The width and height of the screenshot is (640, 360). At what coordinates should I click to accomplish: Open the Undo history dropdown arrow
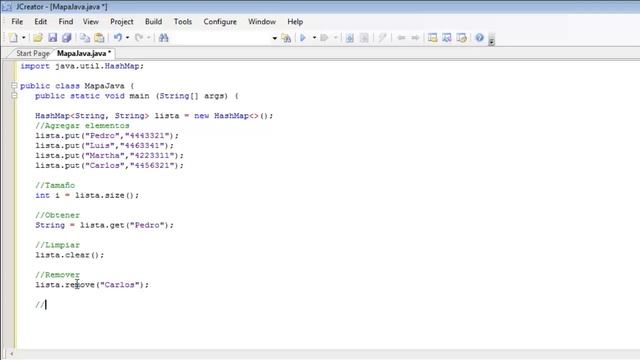click(127, 38)
